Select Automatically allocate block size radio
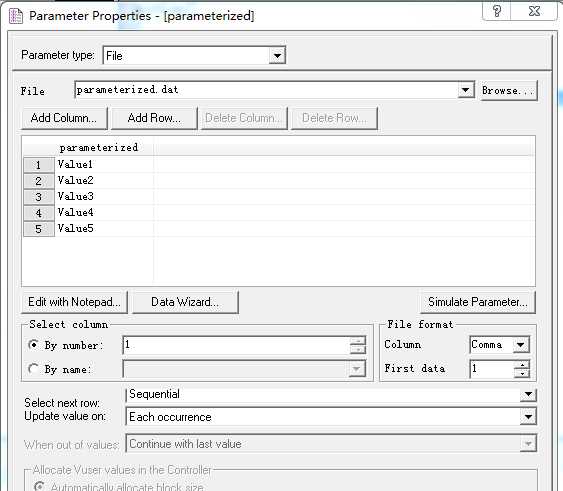 pos(39,486)
